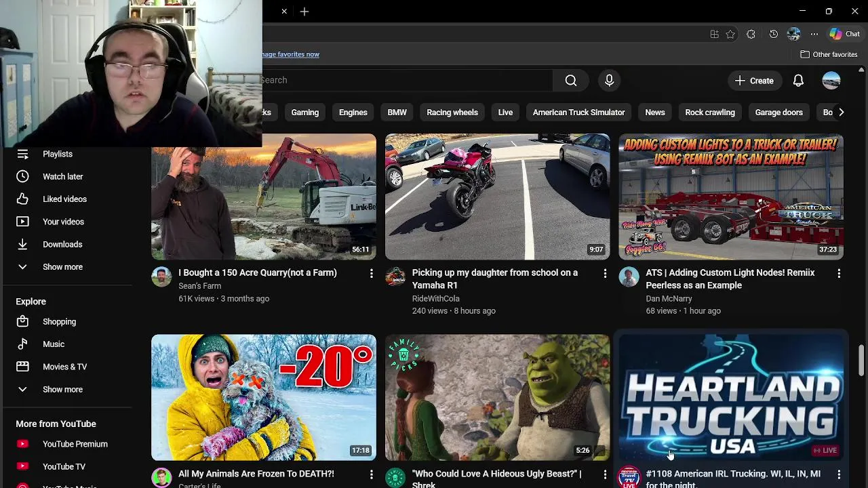Open the 150 Acre Quarry video thumbnail
Image resolution: width=868 pixels, height=488 pixels.
coord(264,197)
